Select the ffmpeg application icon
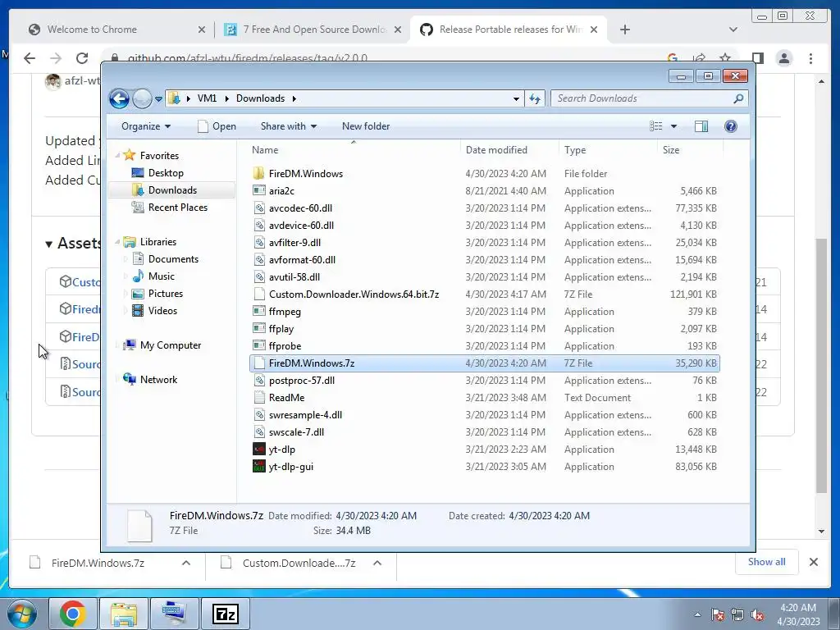This screenshot has height=630, width=840. click(258, 311)
